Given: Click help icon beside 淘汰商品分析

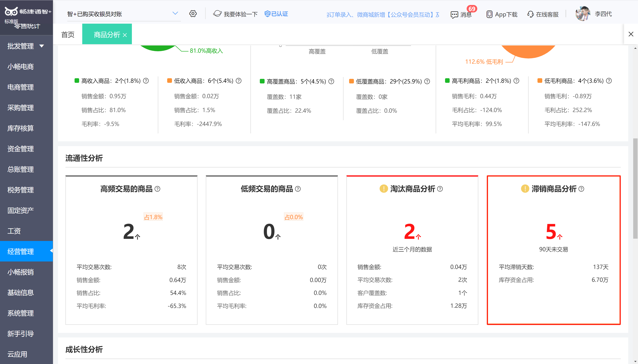Looking at the screenshot, I should click(x=440, y=189).
